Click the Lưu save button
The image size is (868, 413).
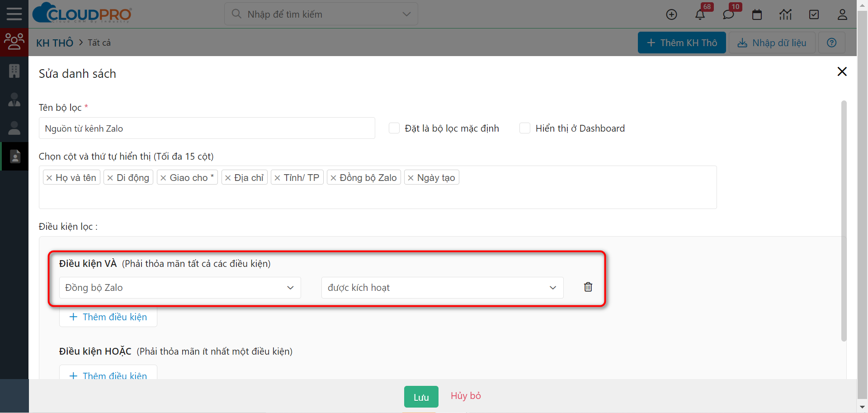[421, 397]
